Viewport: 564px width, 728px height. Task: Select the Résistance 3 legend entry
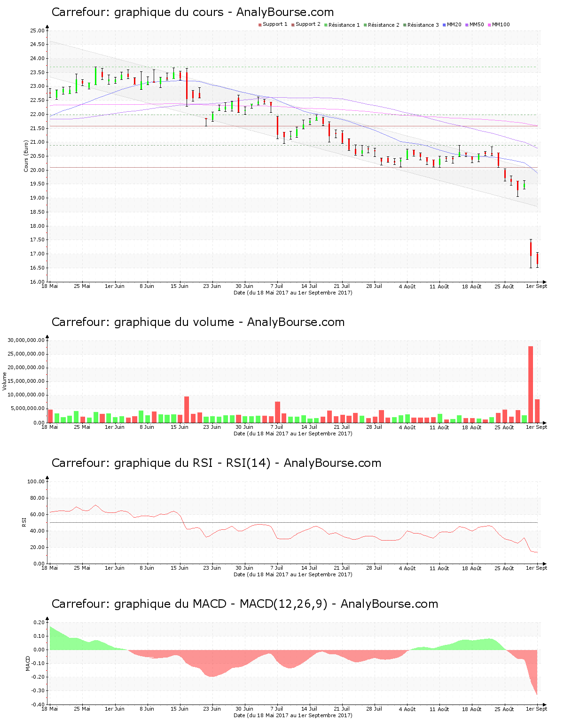click(x=423, y=25)
